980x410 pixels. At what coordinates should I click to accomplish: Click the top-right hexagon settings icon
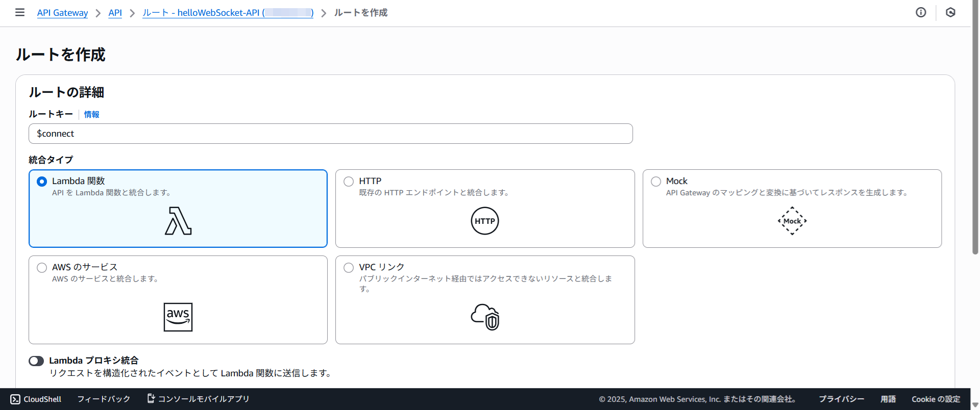[950, 12]
